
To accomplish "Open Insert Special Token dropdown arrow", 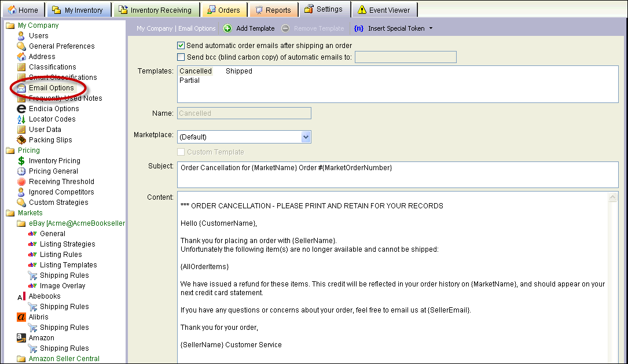I will pyautogui.click(x=431, y=28).
